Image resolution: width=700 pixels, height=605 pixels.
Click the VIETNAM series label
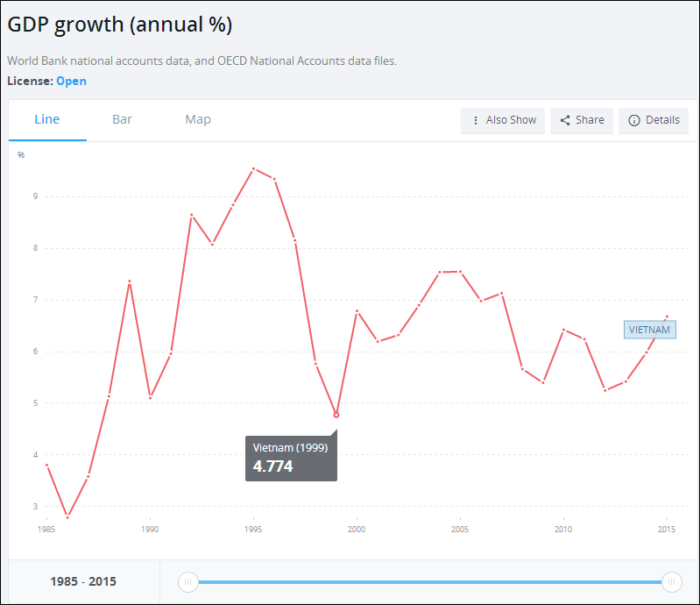tap(649, 330)
